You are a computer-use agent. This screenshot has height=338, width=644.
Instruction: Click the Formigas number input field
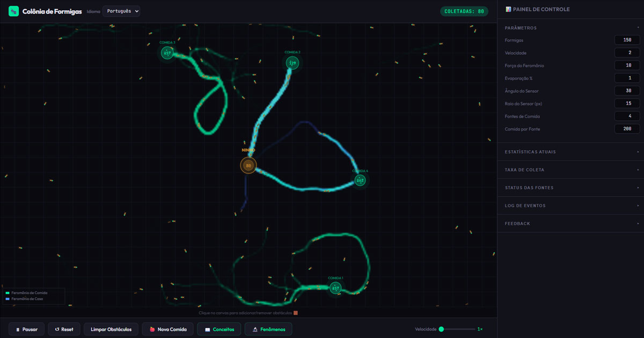pos(627,40)
